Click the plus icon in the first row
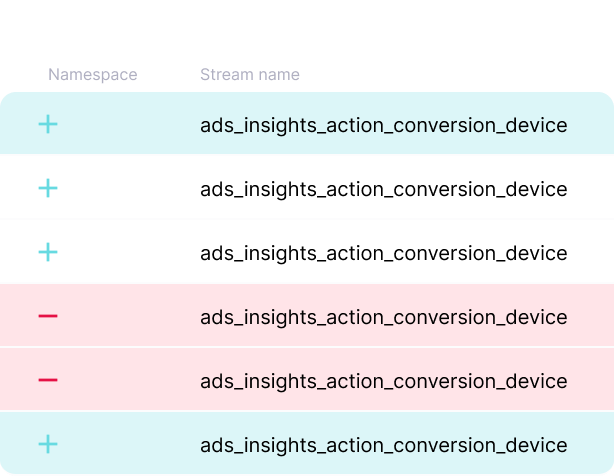 (48, 125)
